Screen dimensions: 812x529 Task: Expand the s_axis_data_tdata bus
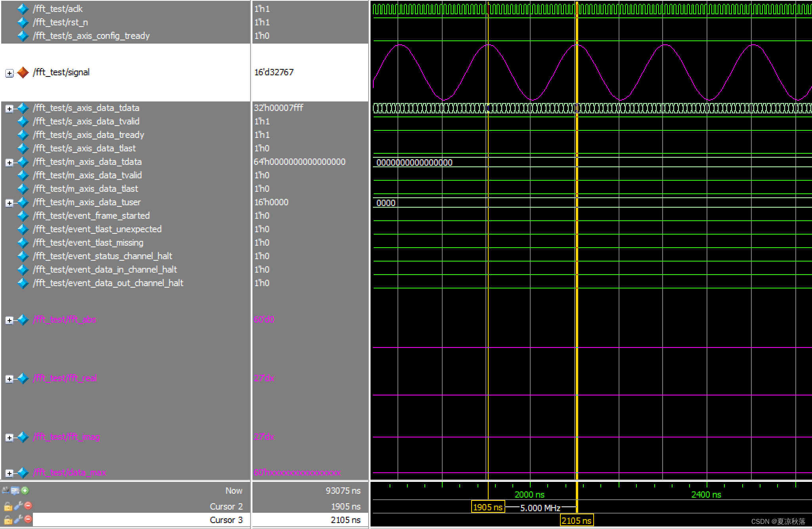tap(10, 109)
